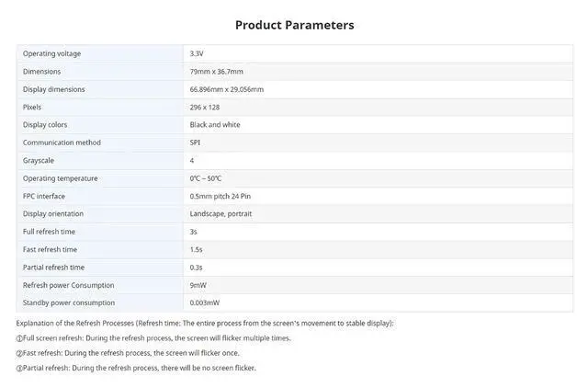Click the Black and white value

tap(215, 124)
